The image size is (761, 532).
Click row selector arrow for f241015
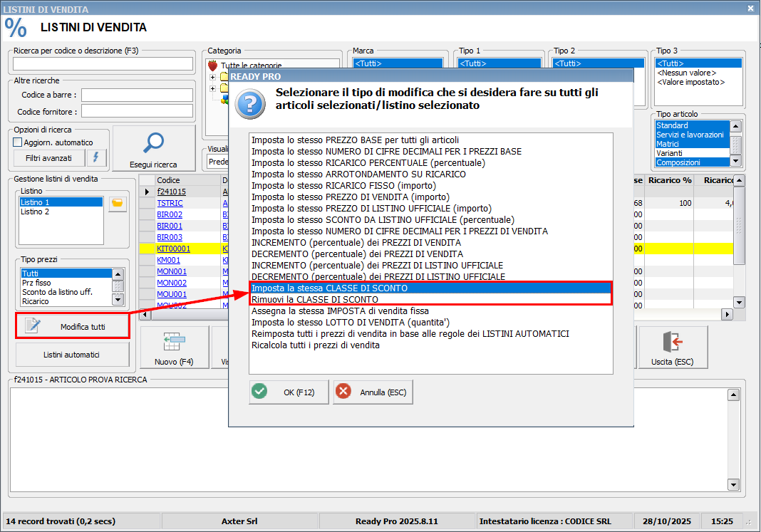147,192
